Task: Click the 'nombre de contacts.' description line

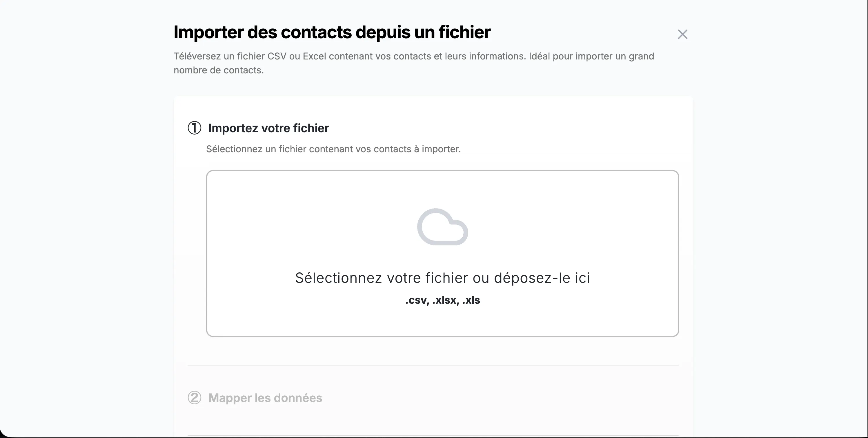Action: pyautogui.click(x=219, y=70)
